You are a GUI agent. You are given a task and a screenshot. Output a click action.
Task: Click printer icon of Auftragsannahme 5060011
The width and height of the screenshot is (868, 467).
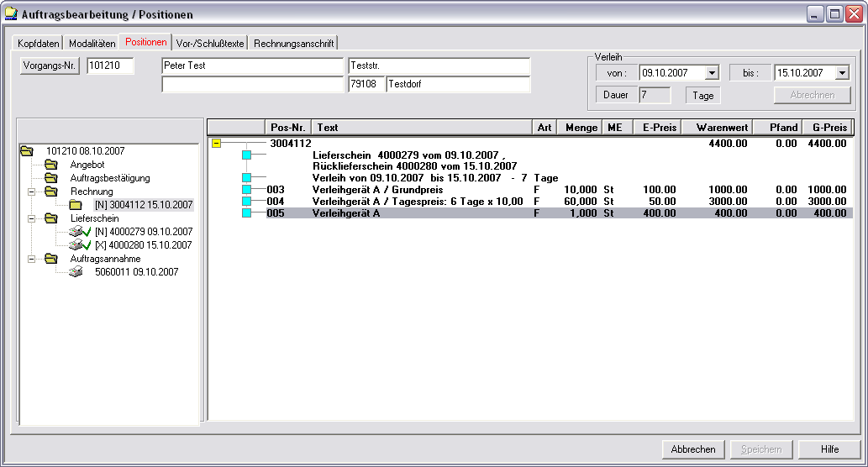click(x=76, y=272)
